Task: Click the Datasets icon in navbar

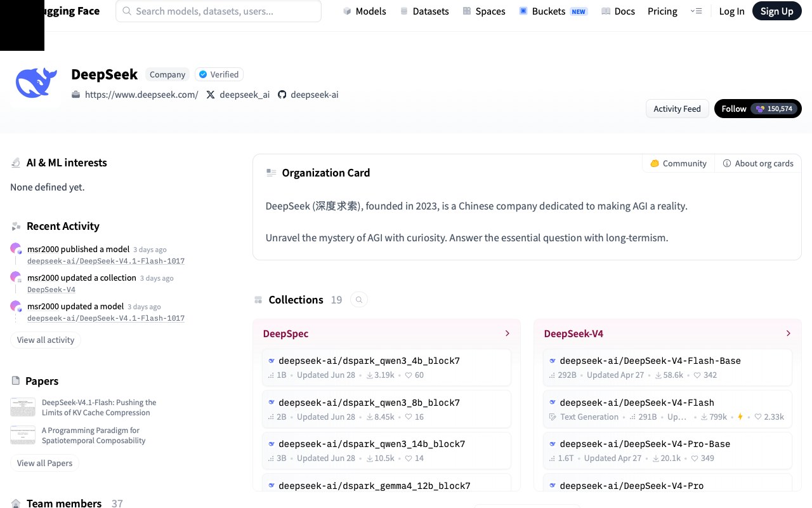Action: 404,11
